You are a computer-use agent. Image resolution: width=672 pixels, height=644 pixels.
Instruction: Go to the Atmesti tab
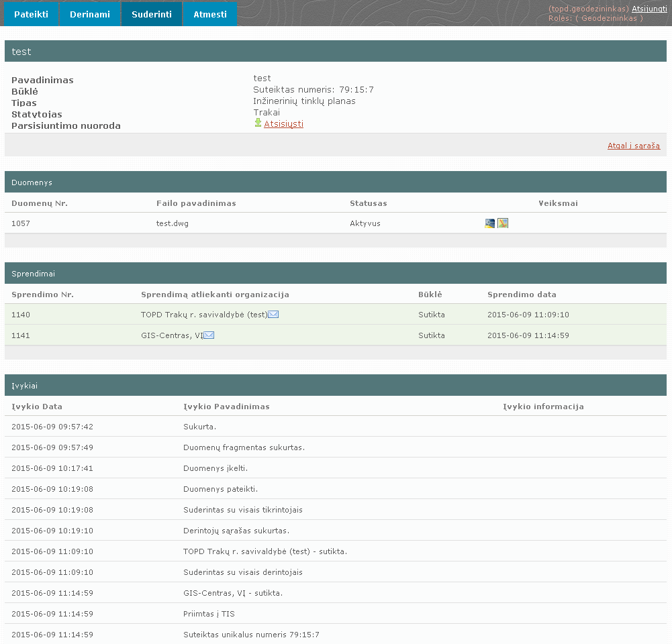(x=210, y=14)
